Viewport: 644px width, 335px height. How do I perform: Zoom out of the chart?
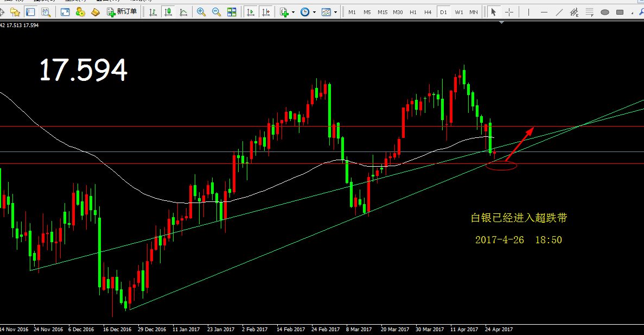click(x=216, y=12)
